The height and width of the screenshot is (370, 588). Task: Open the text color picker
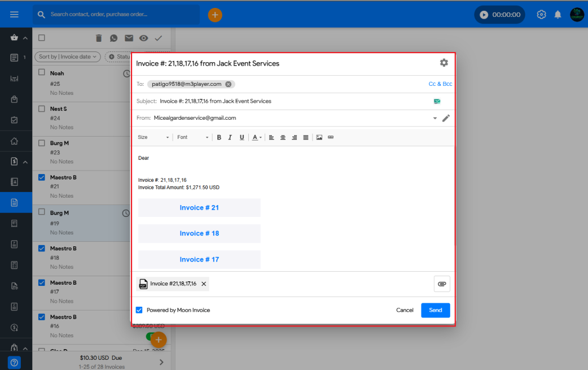tap(257, 137)
